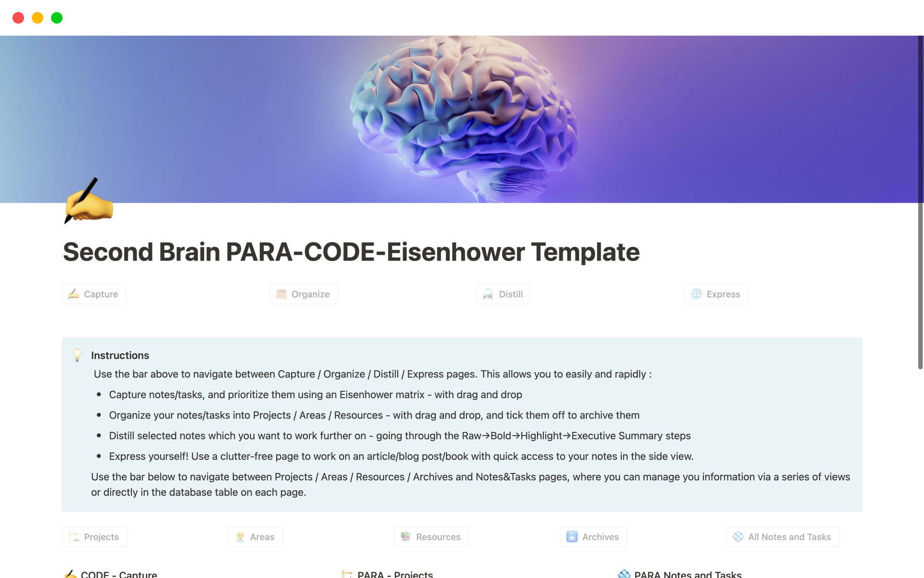This screenshot has height=578, width=924.
Task: Click the All Notes and Tasks icon
Action: point(737,538)
